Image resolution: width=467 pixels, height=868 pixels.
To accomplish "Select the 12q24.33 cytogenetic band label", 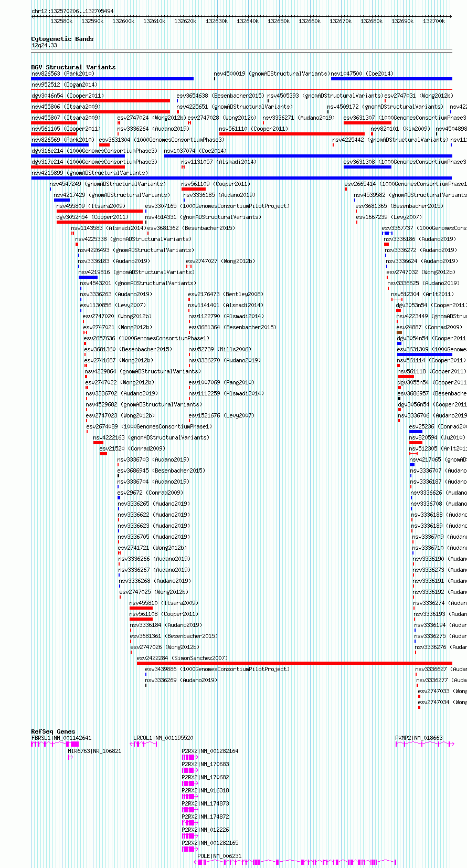I will pos(44,45).
